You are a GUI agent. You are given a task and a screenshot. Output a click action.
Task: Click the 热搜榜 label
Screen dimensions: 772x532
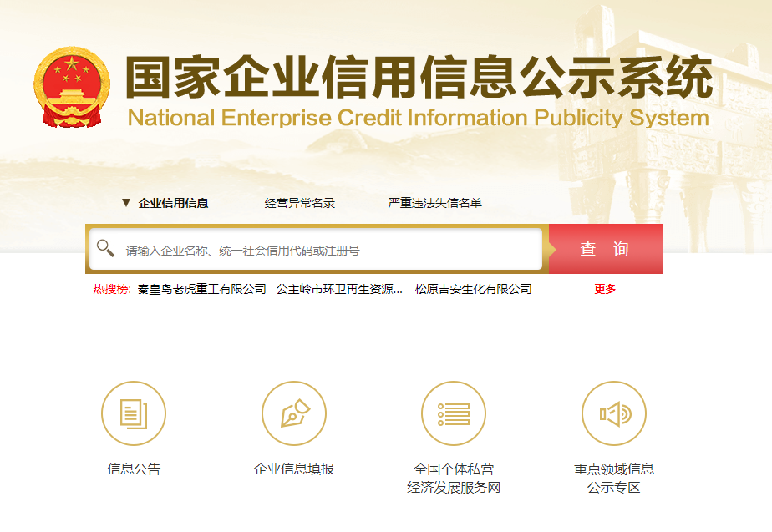point(112,289)
